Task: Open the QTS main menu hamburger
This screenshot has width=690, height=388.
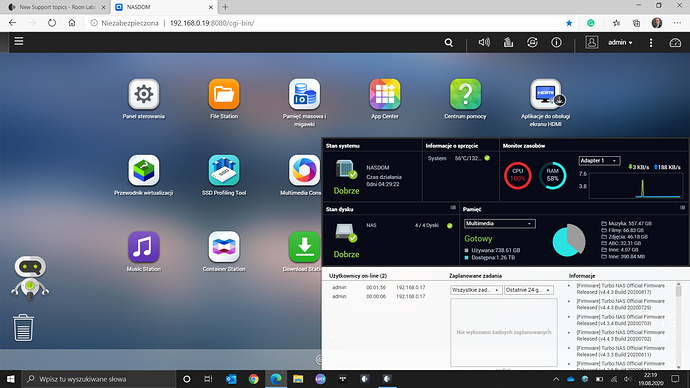Action: tap(18, 41)
